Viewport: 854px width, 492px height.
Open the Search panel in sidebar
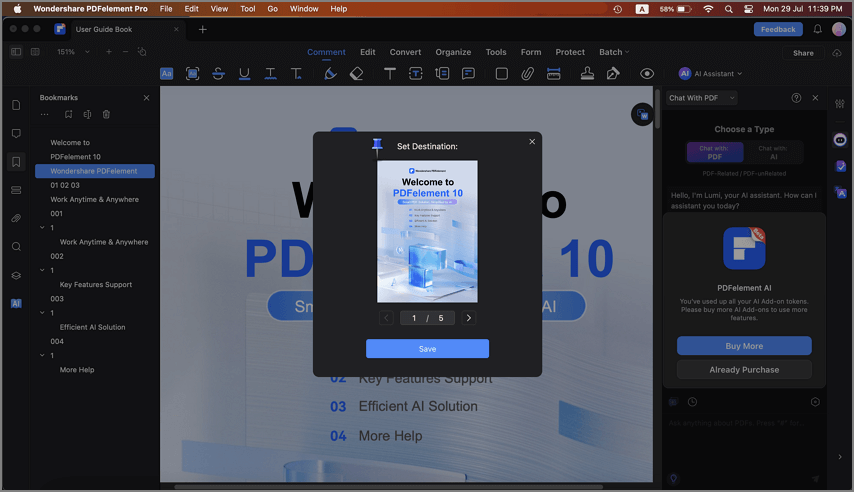click(16, 247)
